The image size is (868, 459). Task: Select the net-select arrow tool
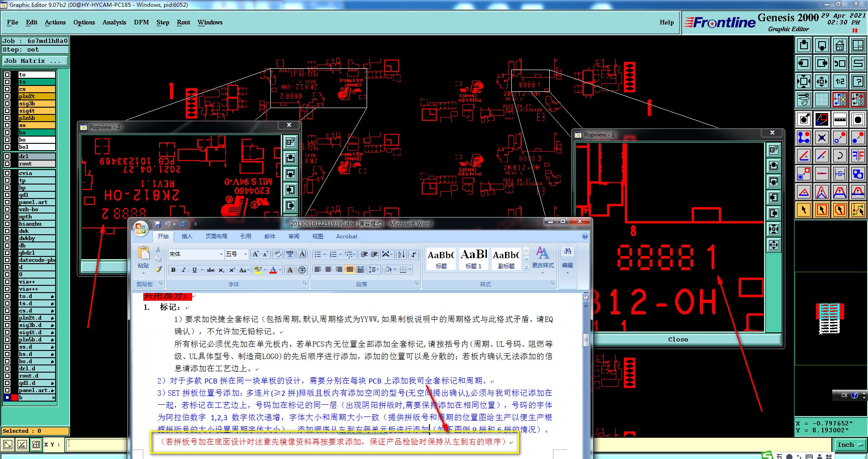pyautogui.click(x=858, y=210)
